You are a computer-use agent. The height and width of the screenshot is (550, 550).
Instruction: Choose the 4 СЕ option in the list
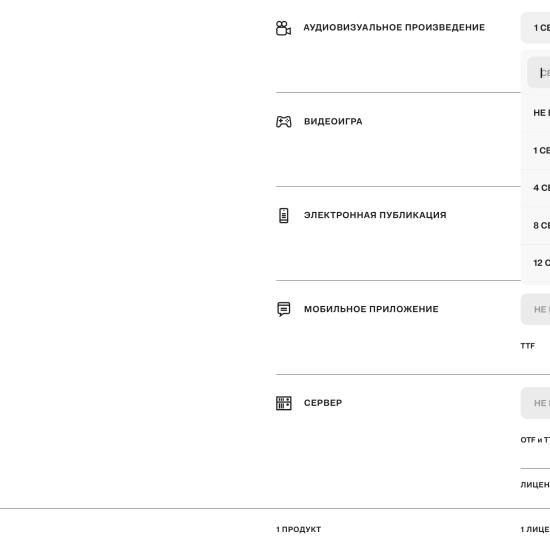pyautogui.click(x=535, y=188)
